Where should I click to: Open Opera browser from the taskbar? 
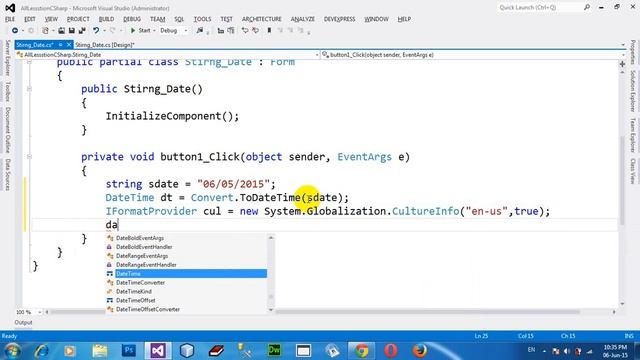[391, 351]
